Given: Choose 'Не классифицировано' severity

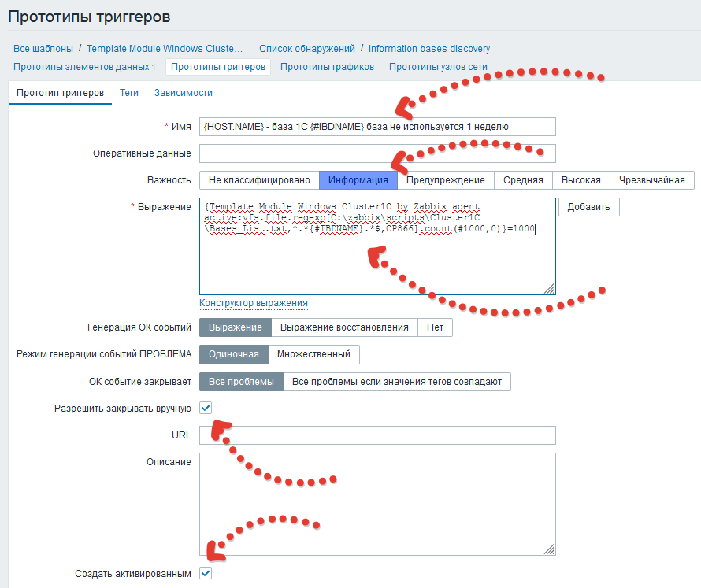Looking at the screenshot, I should [x=259, y=180].
